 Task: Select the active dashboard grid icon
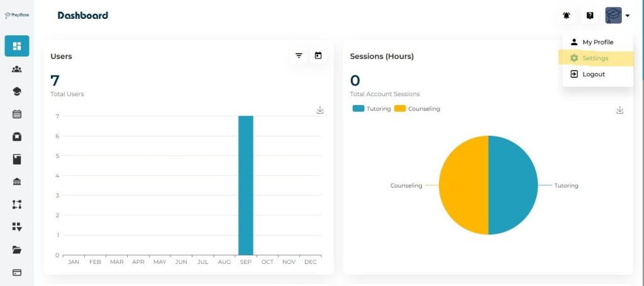pyautogui.click(x=17, y=46)
